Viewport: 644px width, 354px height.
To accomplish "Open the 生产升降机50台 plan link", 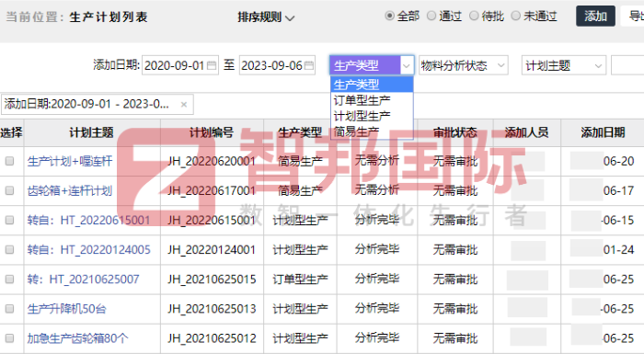I will click(66, 309).
